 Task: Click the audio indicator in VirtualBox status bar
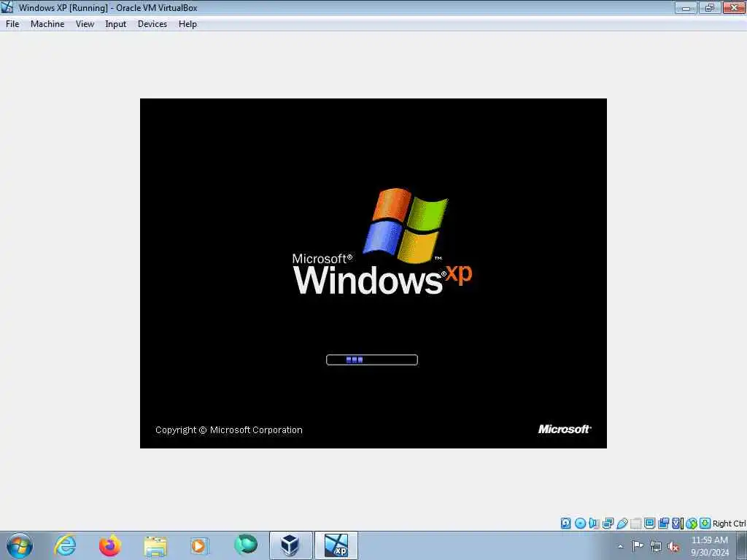[594, 524]
